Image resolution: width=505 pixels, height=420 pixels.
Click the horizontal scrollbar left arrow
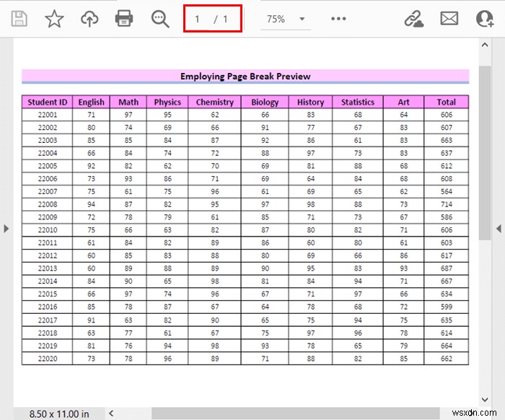coord(111,414)
